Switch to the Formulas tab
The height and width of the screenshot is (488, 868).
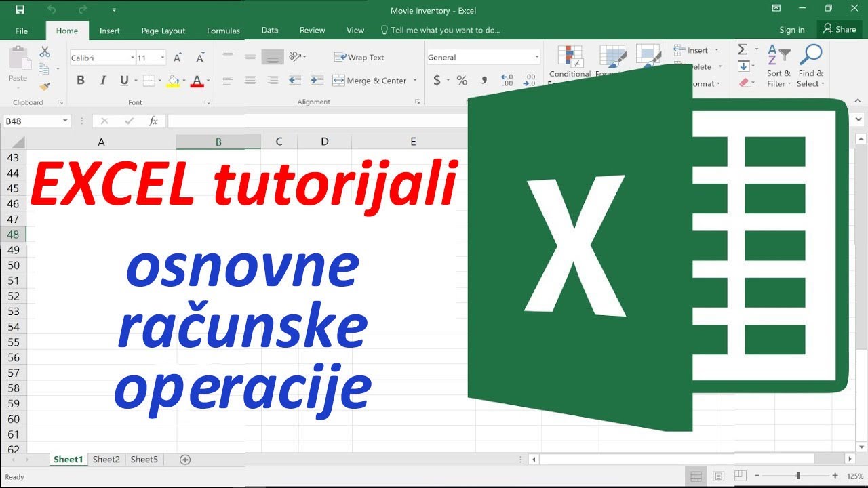[223, 30]
